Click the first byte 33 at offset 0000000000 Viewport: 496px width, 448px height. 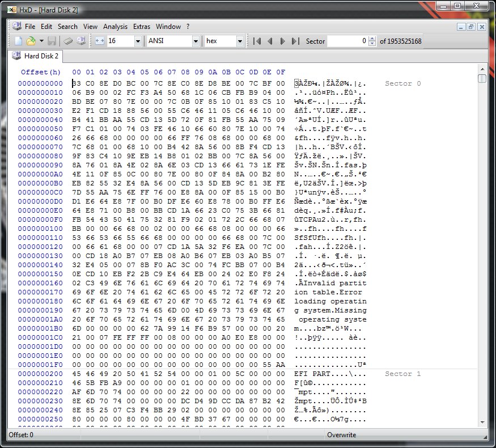(77, 83)
